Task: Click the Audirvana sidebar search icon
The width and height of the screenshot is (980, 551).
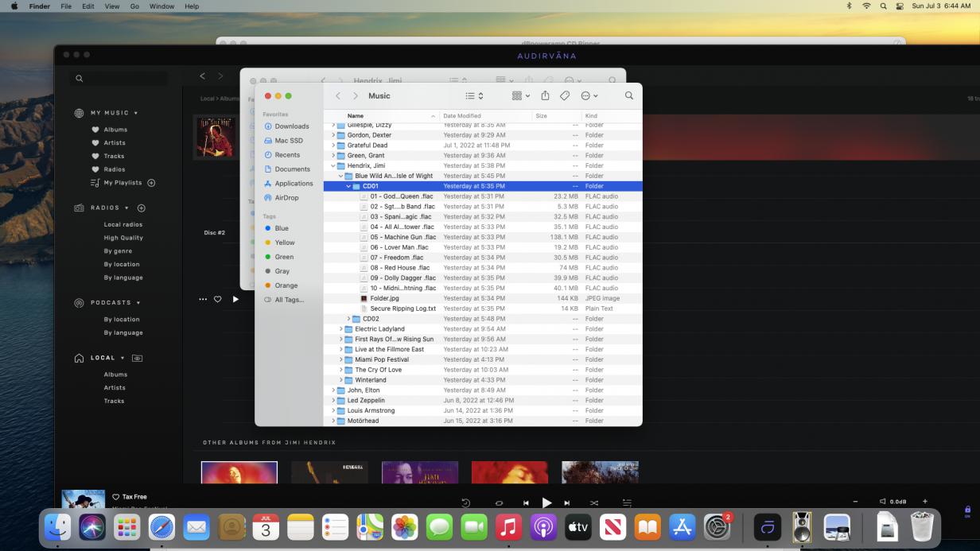Action: 80,79
